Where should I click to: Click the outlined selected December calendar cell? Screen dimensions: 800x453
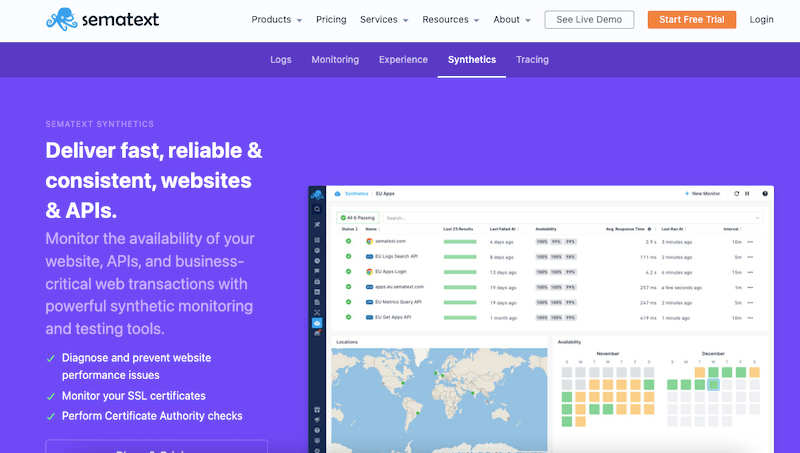[x=713, y=385]
